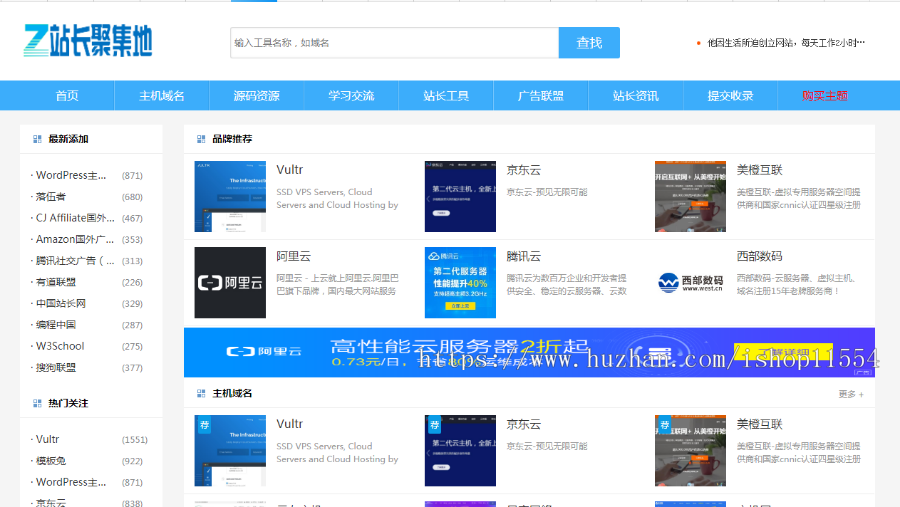
Task: Click the 主机域名 section grid icon
Action: click(201, 393)
